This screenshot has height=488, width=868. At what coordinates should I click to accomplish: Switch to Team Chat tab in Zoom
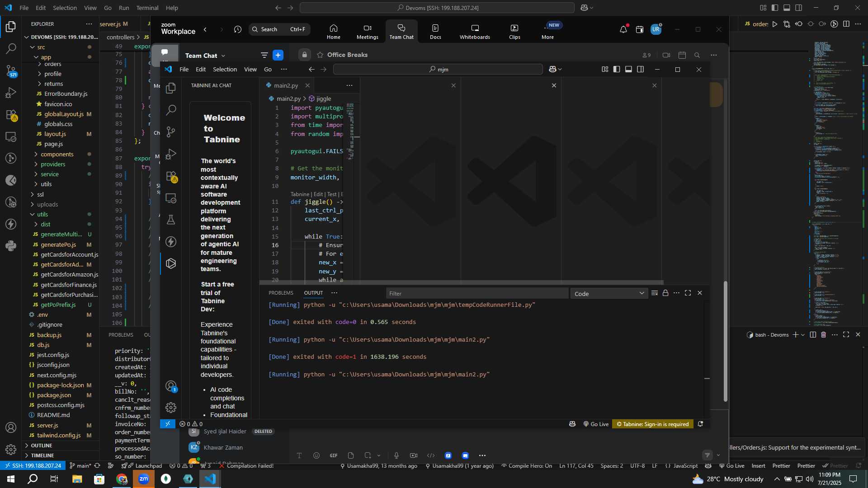[401, 32]
